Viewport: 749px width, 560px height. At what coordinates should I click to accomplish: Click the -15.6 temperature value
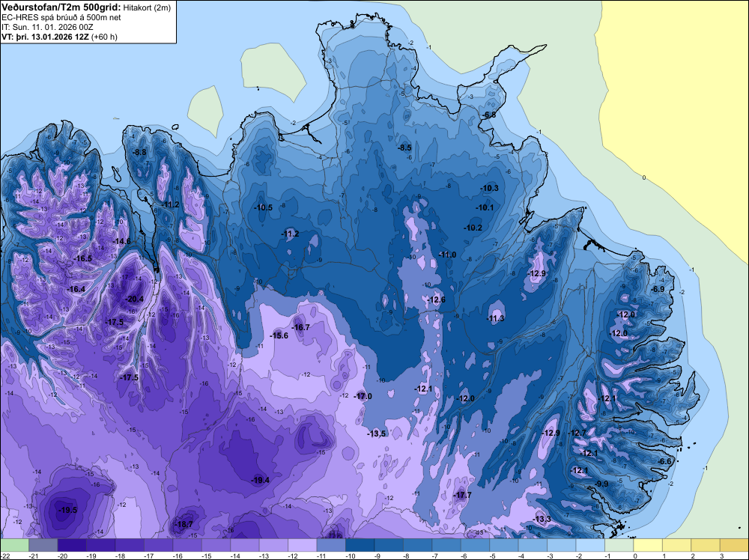[279, 335]
